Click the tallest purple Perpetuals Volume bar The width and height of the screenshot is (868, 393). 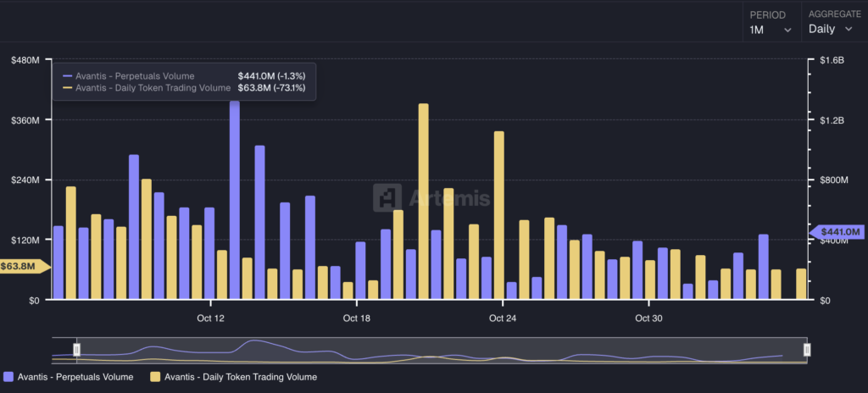coord(235,200)
